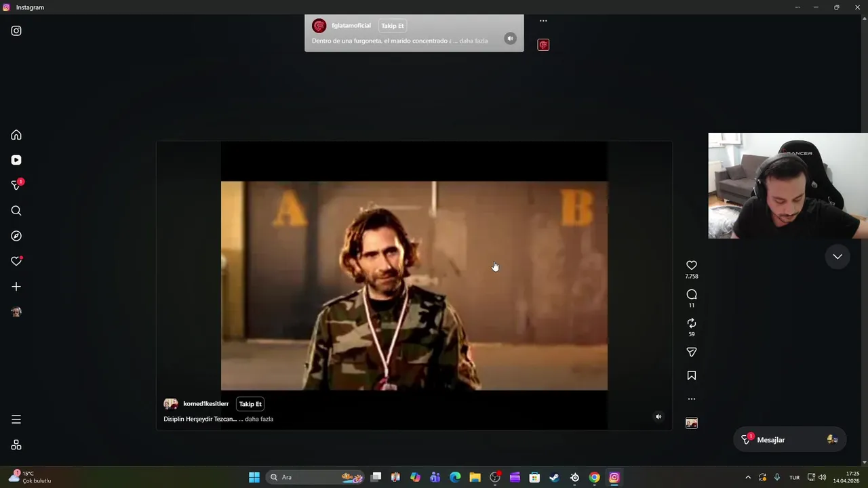Open direct messages icon with badge
868x488 pixels.
pyautogui.click(x=16, y=185)
